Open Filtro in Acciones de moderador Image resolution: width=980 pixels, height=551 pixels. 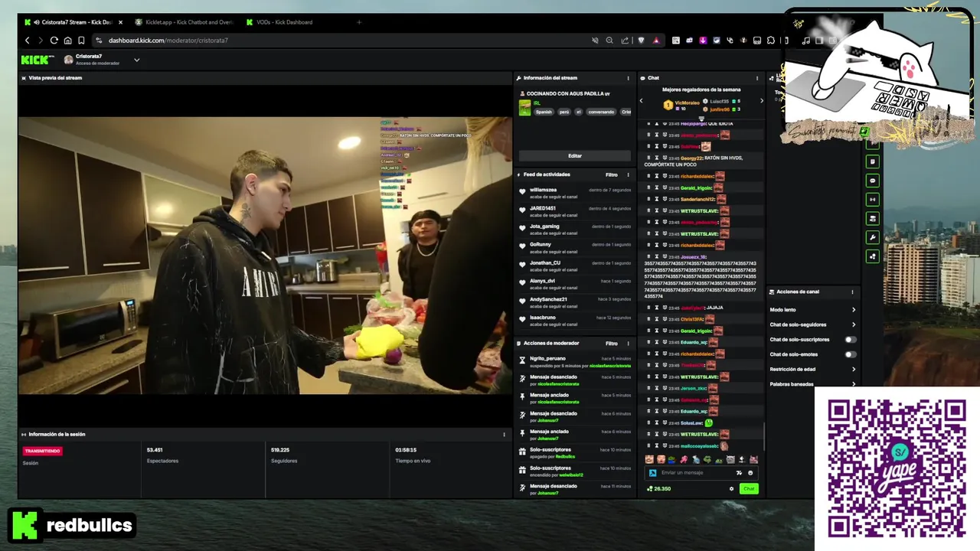click(x=612, y=344)
